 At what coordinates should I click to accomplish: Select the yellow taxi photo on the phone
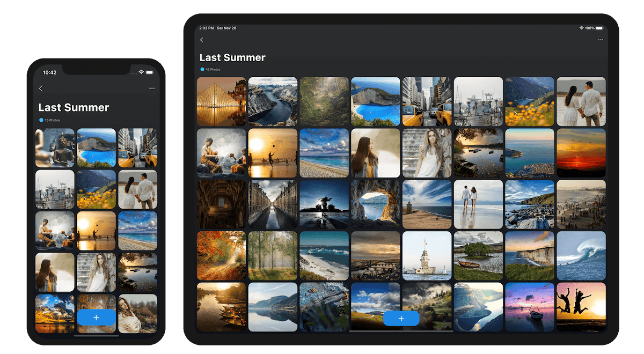click(137, 148)
